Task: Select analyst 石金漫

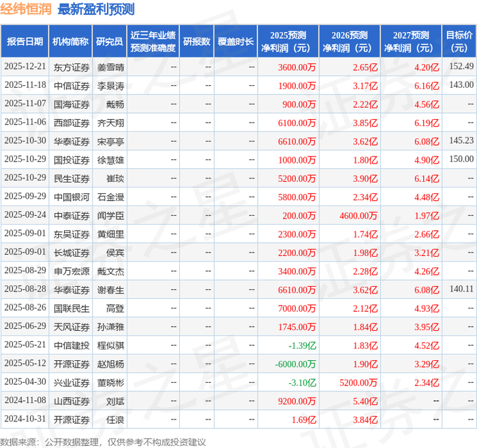Action: (x=110, y=197)
